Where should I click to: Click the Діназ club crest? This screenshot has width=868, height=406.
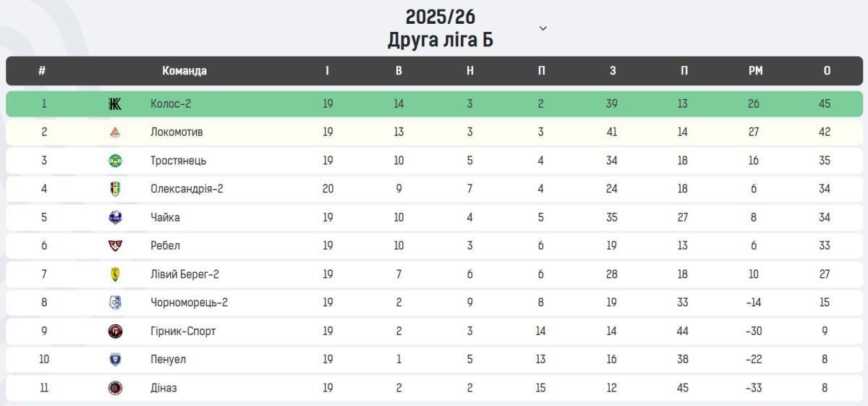115,388
